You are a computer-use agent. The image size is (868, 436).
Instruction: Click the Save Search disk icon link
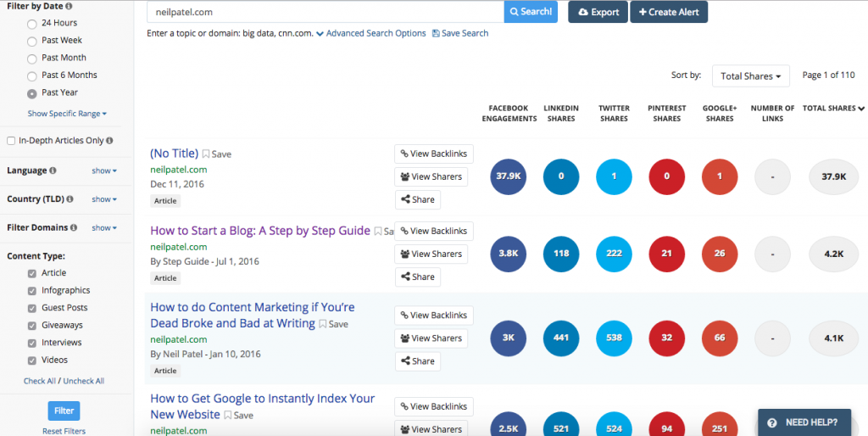click(460, 33)
